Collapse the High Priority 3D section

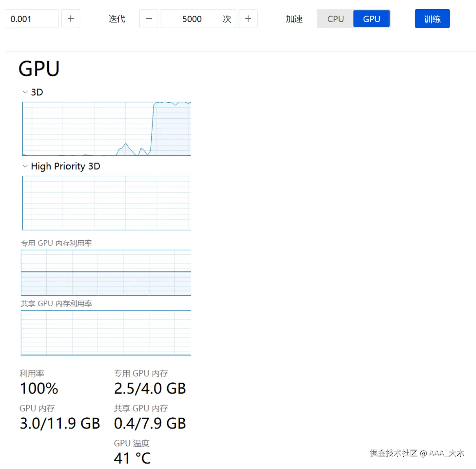[25, 166]
